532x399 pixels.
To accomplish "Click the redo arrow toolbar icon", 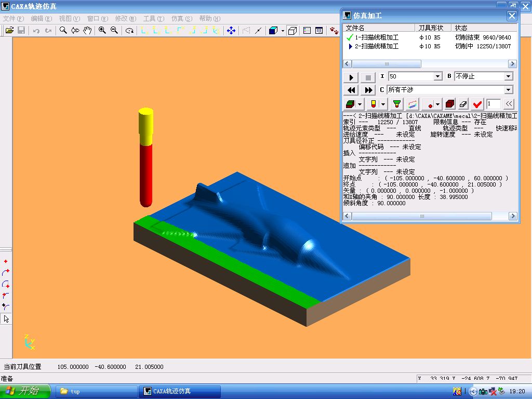I will [x=48, y=31].
